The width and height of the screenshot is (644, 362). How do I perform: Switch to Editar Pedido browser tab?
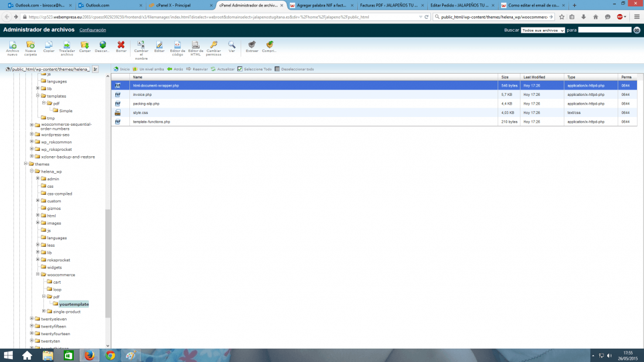click(x=461, y=5)
